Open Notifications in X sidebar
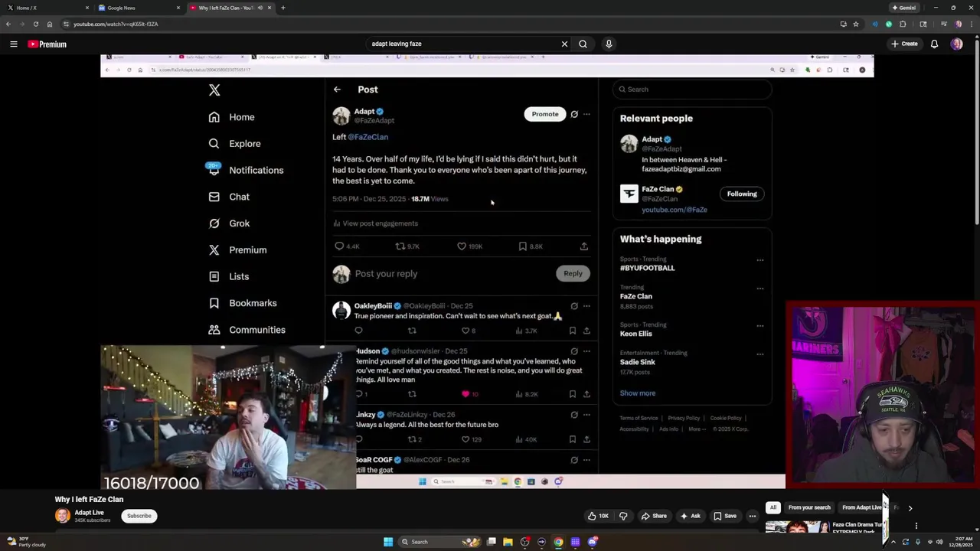This screenshot has height=551, width=980. (x=245, y=170)
